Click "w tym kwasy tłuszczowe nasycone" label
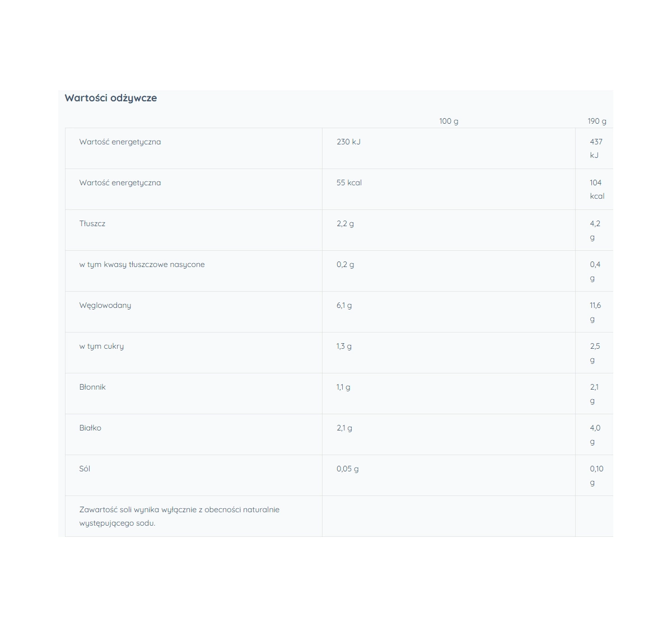 pyautogui.click(x=142, y=264)
